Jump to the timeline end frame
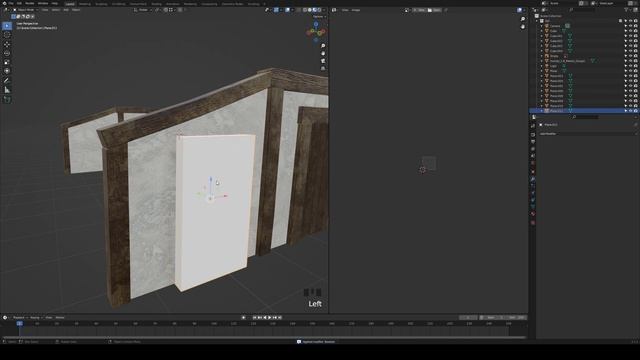The width and height of the screenshot is (640, 360). pyautogui.click(x=280, y=318)
